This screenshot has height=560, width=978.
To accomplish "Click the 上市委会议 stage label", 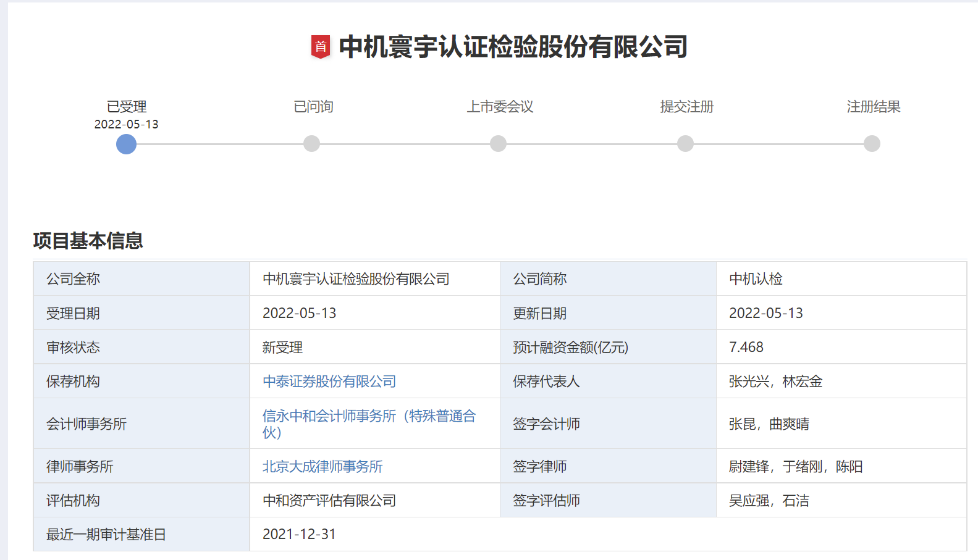I will (500, 107).
